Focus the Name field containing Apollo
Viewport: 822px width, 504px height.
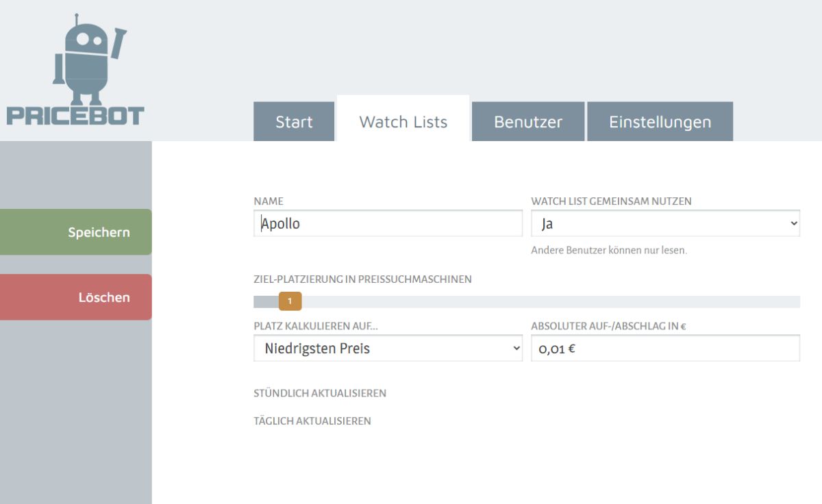[x=388, y=223]
